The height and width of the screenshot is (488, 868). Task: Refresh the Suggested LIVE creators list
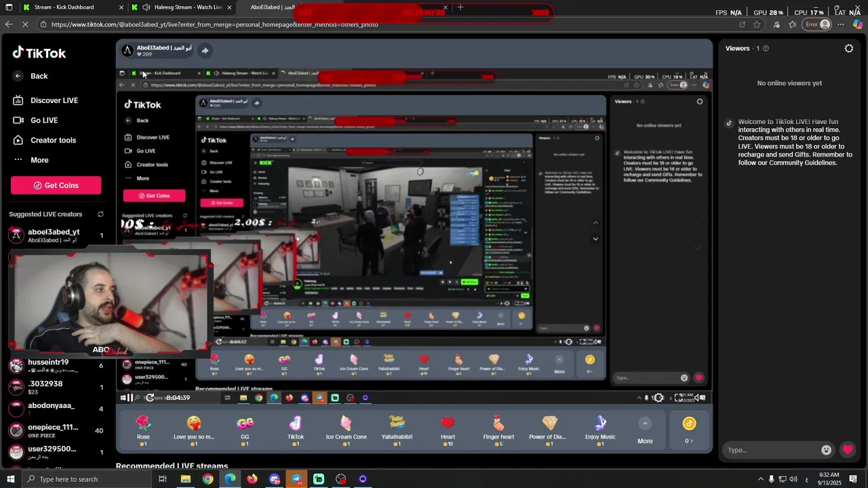coord(100,214)
